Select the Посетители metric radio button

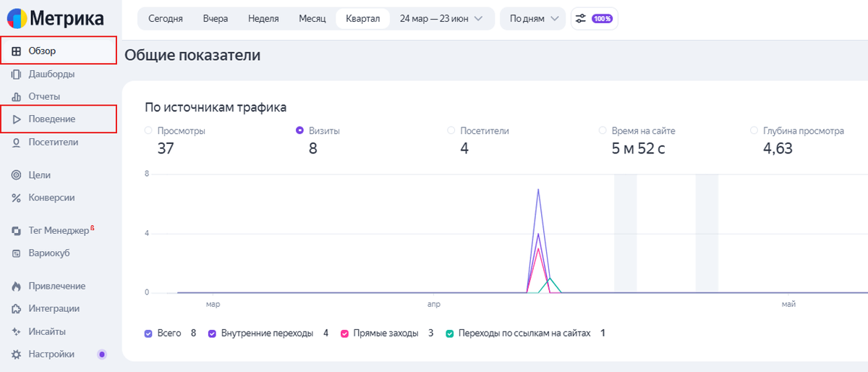(x=451, y=131)
